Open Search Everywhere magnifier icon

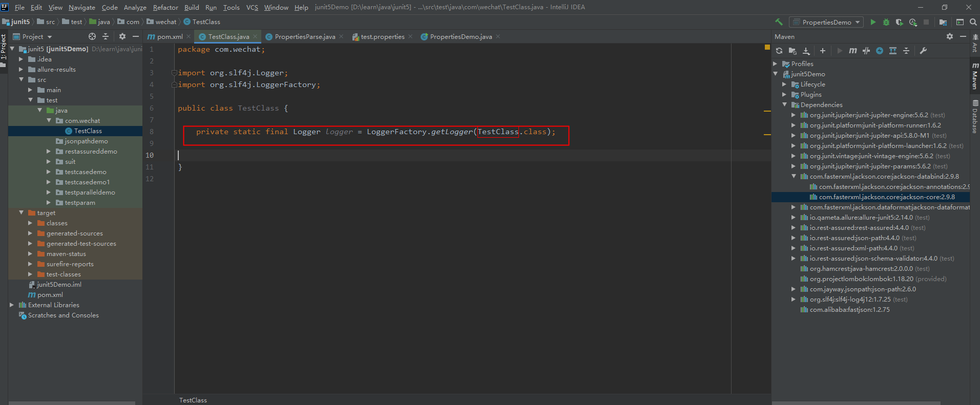click(x=973, y=22)
